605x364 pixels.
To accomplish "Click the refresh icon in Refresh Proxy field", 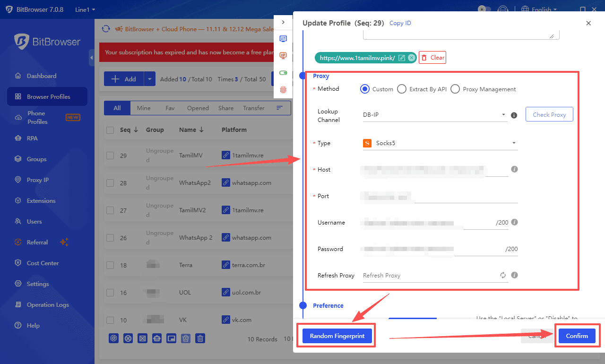I will [x=503, y=275].
